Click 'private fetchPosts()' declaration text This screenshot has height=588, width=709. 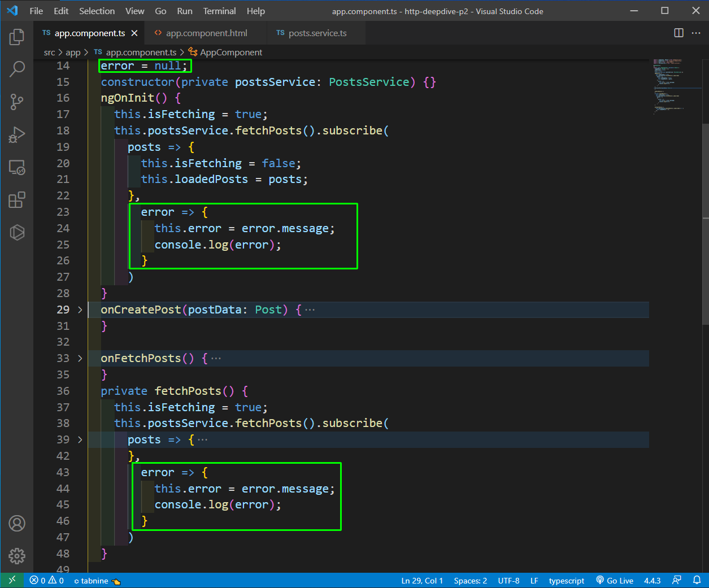(x=167, y=391)
